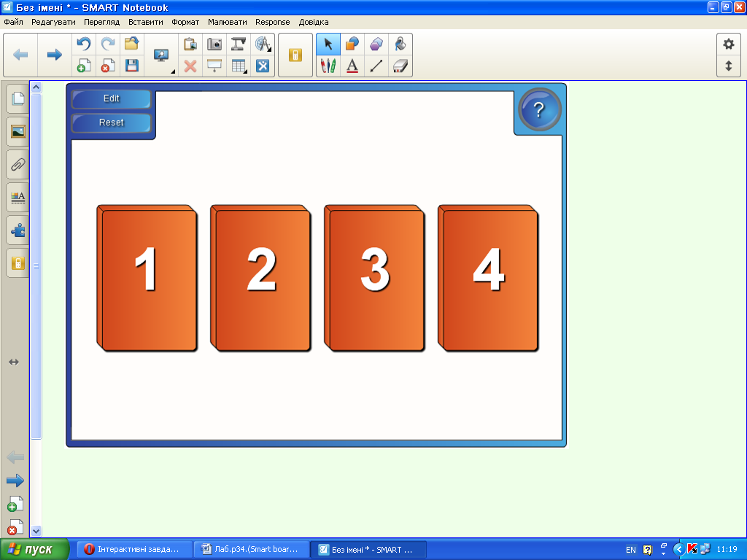Select the Pens tool

pos(328,66)
